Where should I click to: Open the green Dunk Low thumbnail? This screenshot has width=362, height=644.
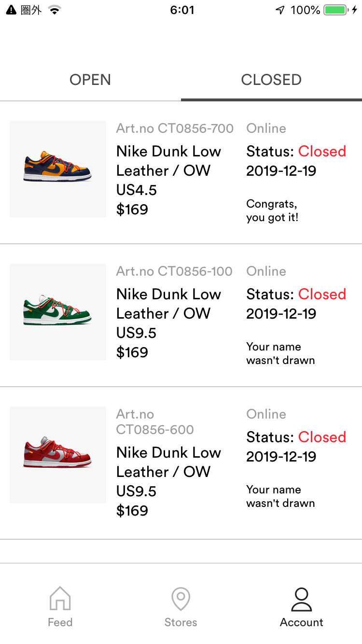tap(58, 312)
